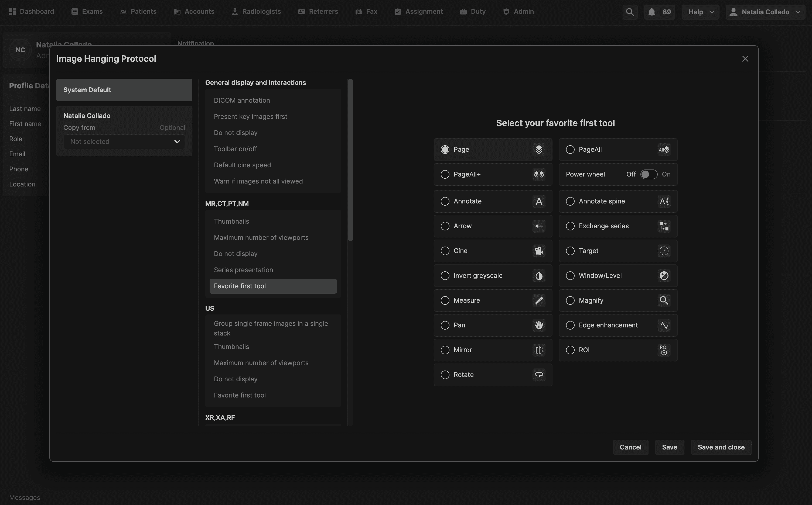Click the Invert greyscale droplet icon
Image resolution: width=812 pixels, height=505 pixels.
[x=538, y=276]
